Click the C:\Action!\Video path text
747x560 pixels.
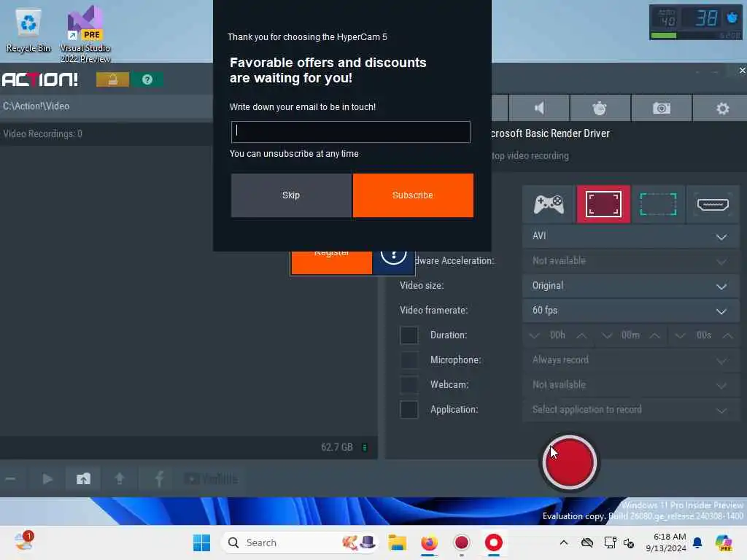36,106
